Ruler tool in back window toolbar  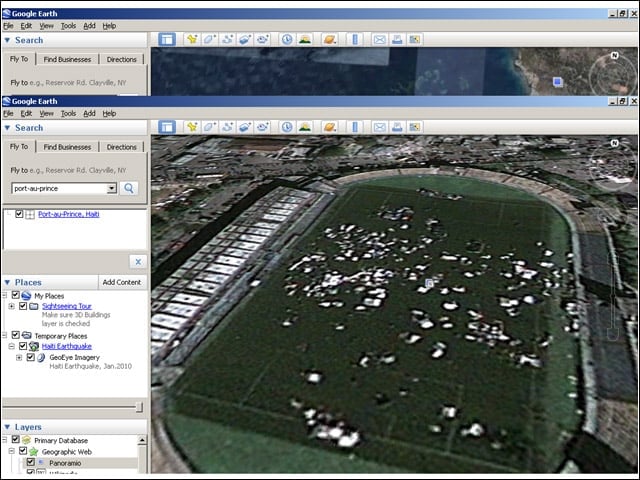(x=355, y=40)
